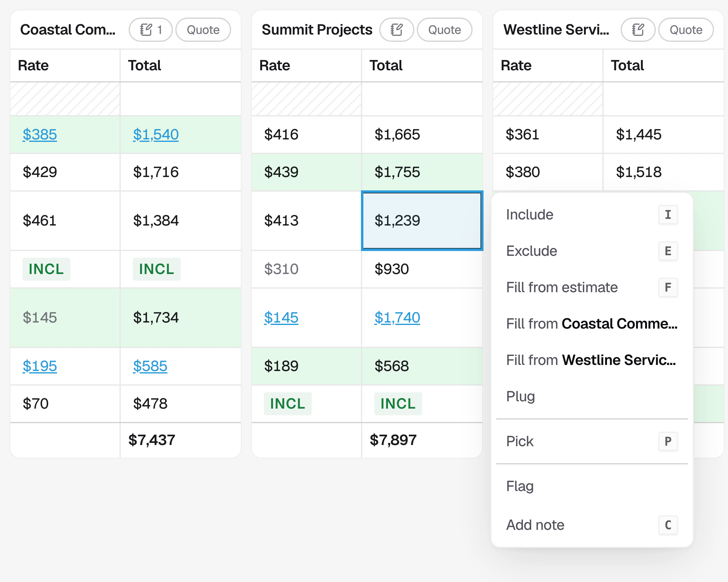Screen dimensions: 728x582
Task: Open the $1,540 total link
Action: pos(156,135)
